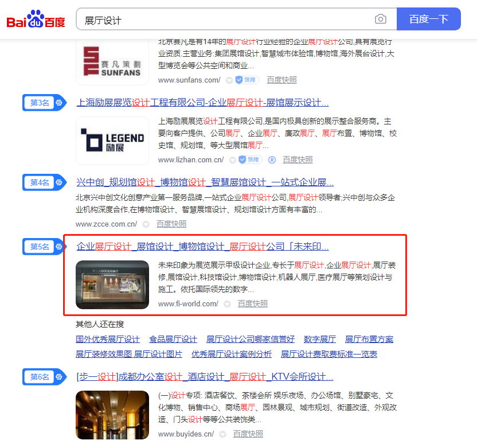Click the SUNFANS 赛凡策划 logo thumbnail

click(x=112, y=62)
